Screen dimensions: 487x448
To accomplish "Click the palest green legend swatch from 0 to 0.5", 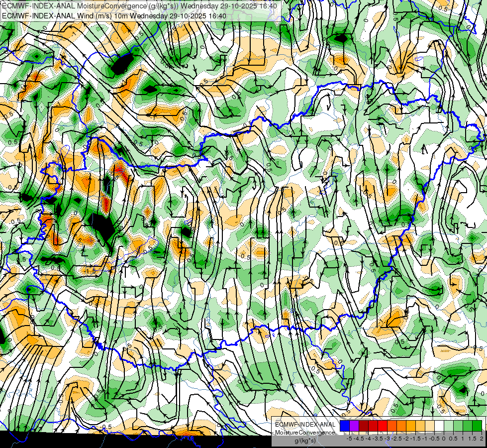I will click(x=449, y=426).
